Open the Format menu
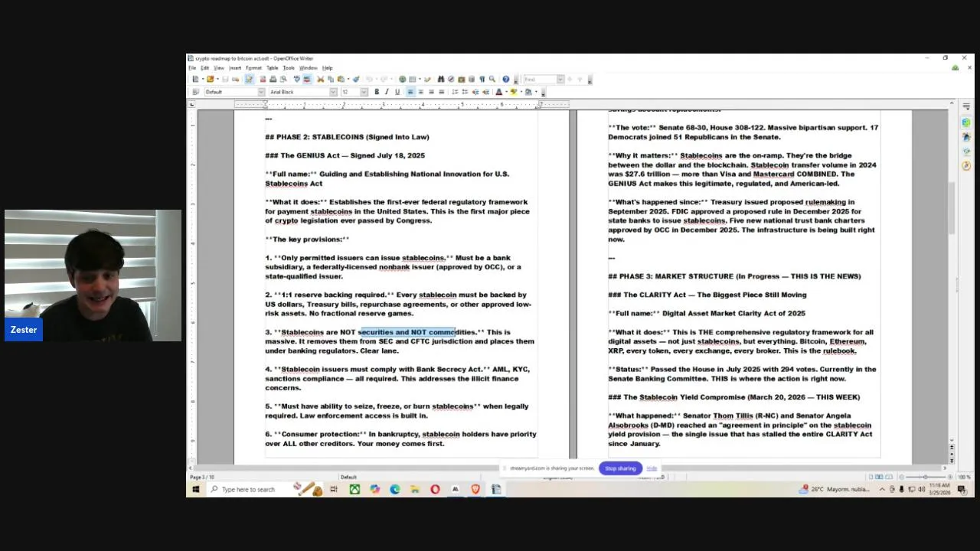Viewport: 980px width, 551px height. pos(253,68)
